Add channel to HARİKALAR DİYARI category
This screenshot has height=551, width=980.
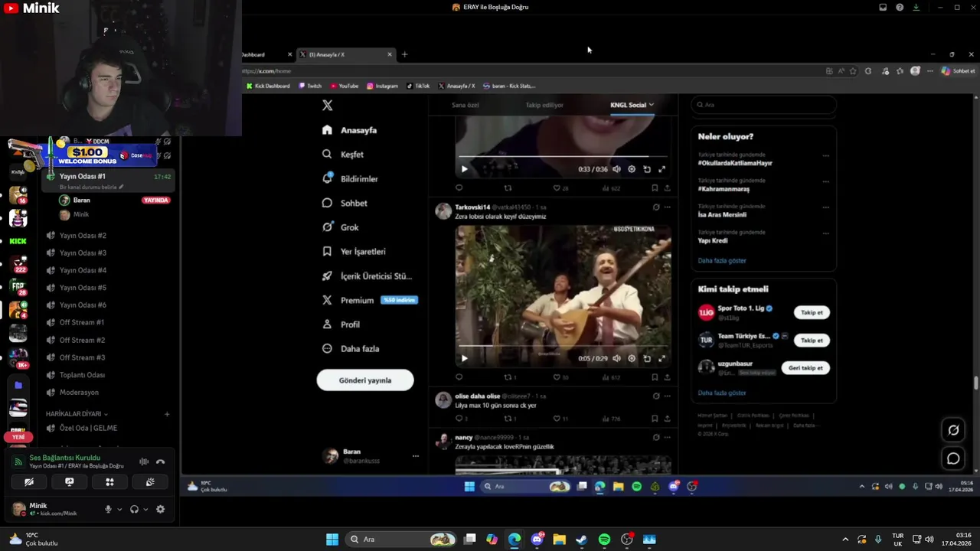click(x=167, y=414)
